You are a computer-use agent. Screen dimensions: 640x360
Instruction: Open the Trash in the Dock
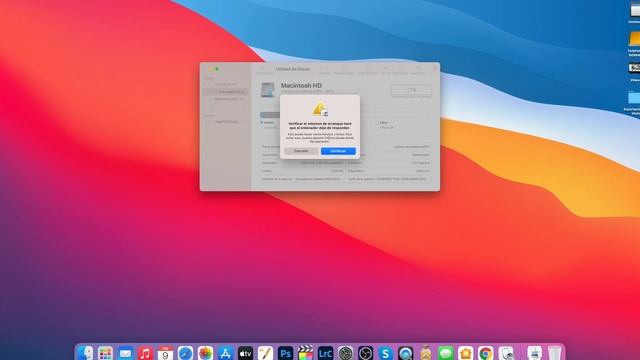point(554,353)
